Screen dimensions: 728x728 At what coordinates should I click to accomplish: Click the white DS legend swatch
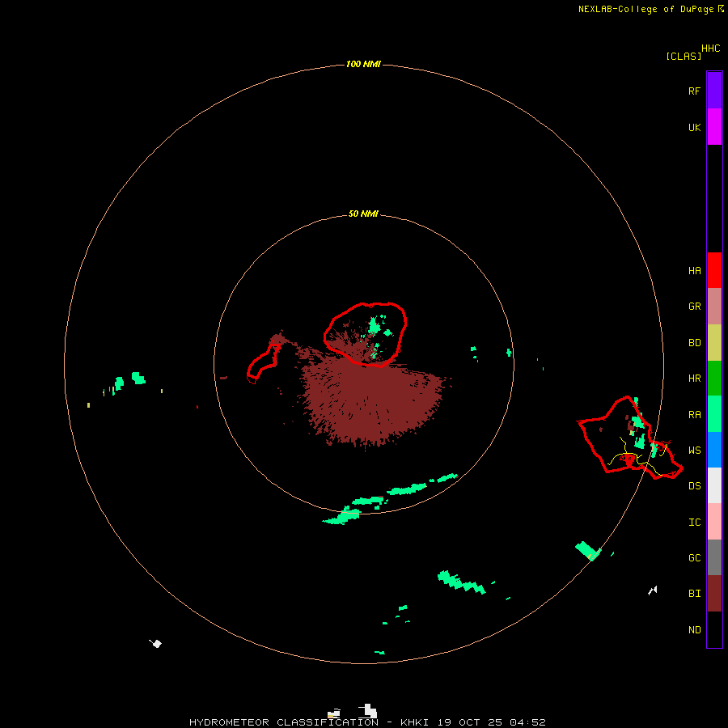click(x=714, y=485)
